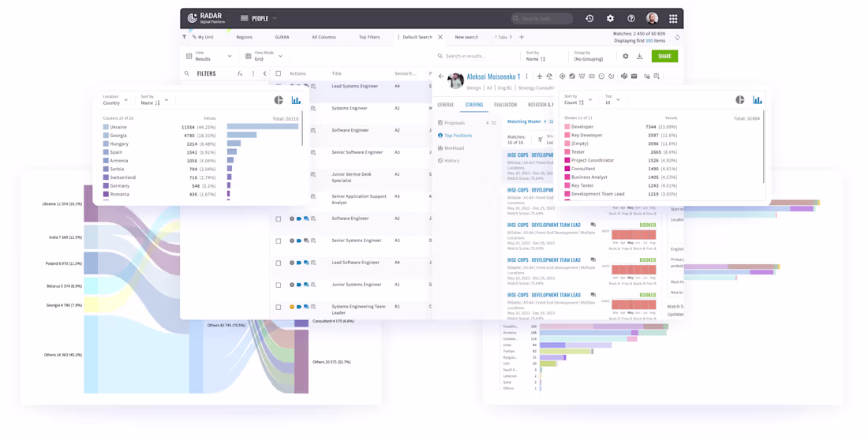
Task: Click the Search here field in header
Action: (x=542, y=18)
